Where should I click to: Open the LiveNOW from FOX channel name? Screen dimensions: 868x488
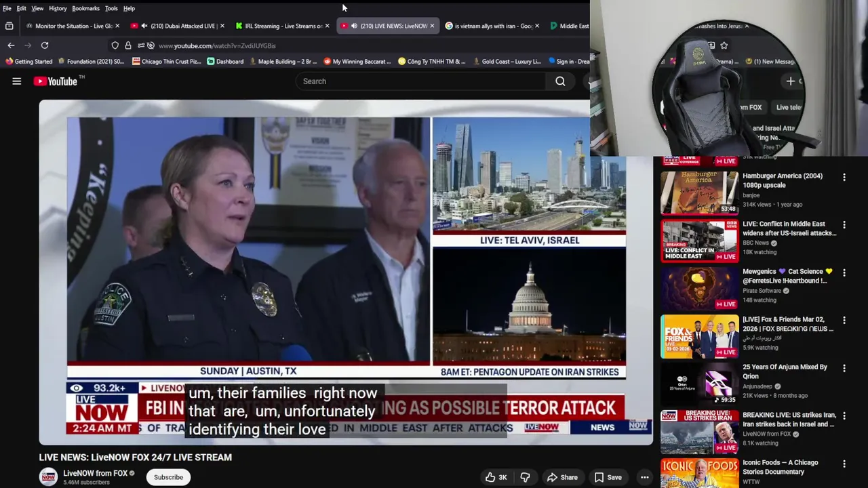tap(96, 473)
